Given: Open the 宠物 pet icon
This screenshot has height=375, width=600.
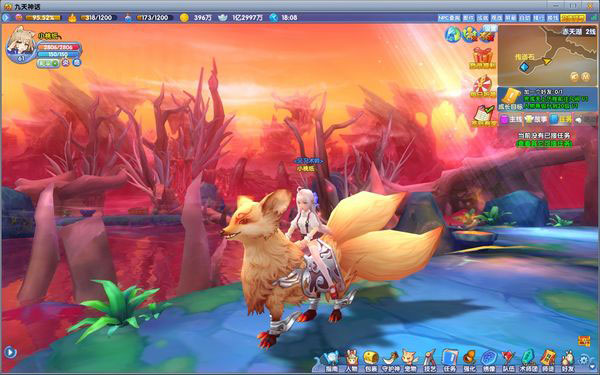Looking at the screenshot, I should 410,361.
